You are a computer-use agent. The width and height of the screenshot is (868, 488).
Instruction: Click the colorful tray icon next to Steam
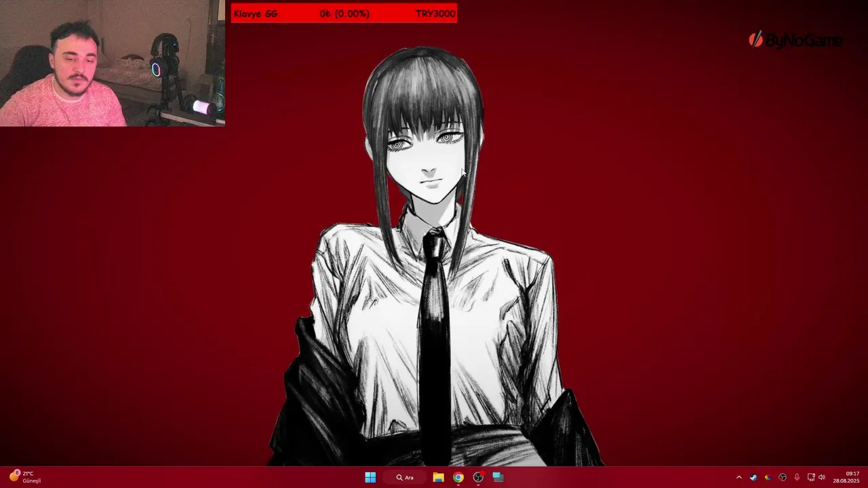768,477
